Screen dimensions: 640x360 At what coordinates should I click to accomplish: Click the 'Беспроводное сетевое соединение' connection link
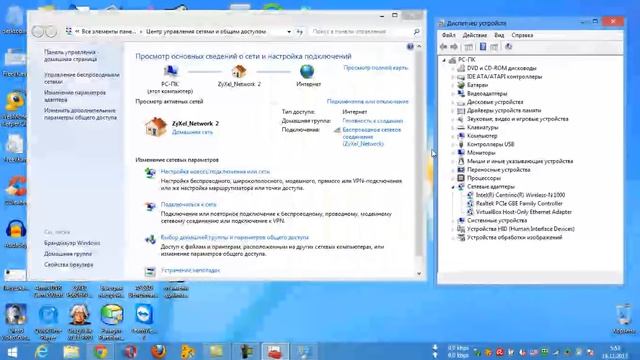pyautogui.click(x=371, y=137)
